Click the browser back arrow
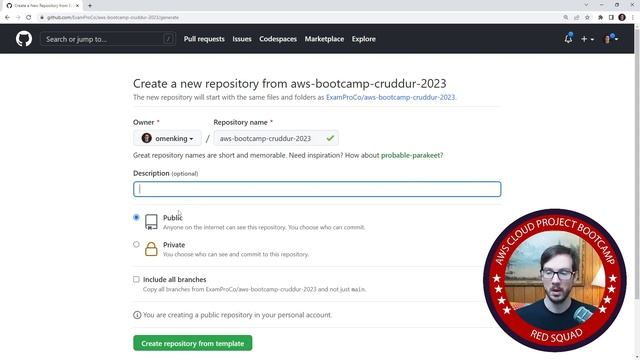Screen dimensions: 640x360 7,18
